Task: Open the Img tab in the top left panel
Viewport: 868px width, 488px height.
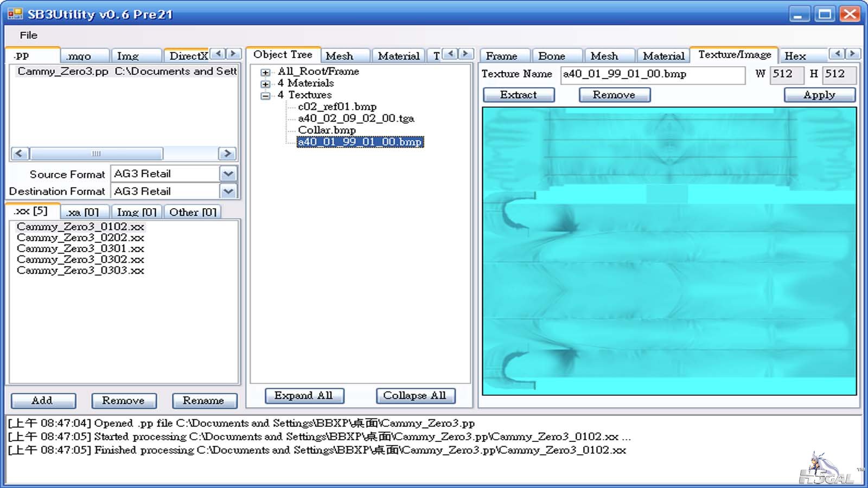Action: pyautogui.click(x=136, y=56)
